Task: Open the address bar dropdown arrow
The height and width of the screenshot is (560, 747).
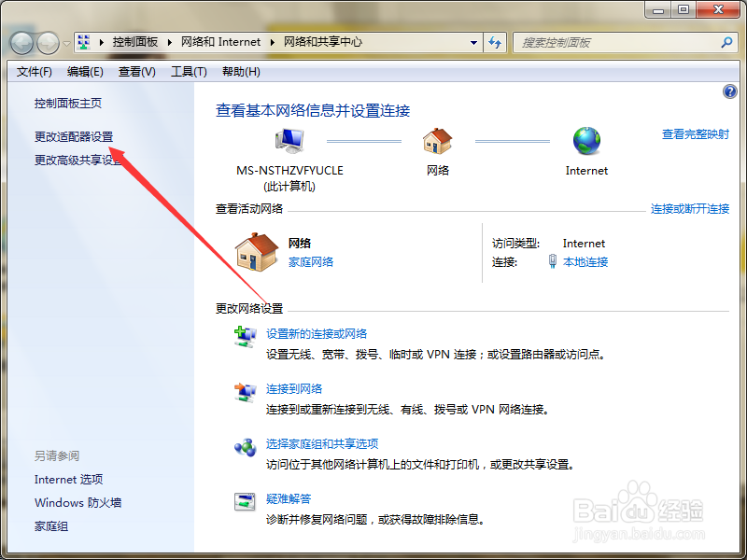Action: (473, 42)
